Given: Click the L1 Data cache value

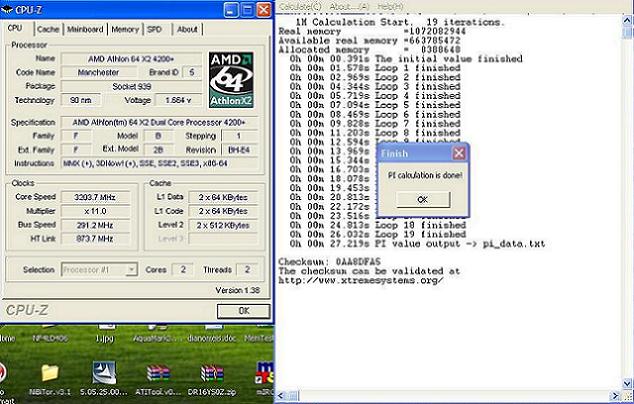Looking at the screenshot, I should (x=223, y=197).
